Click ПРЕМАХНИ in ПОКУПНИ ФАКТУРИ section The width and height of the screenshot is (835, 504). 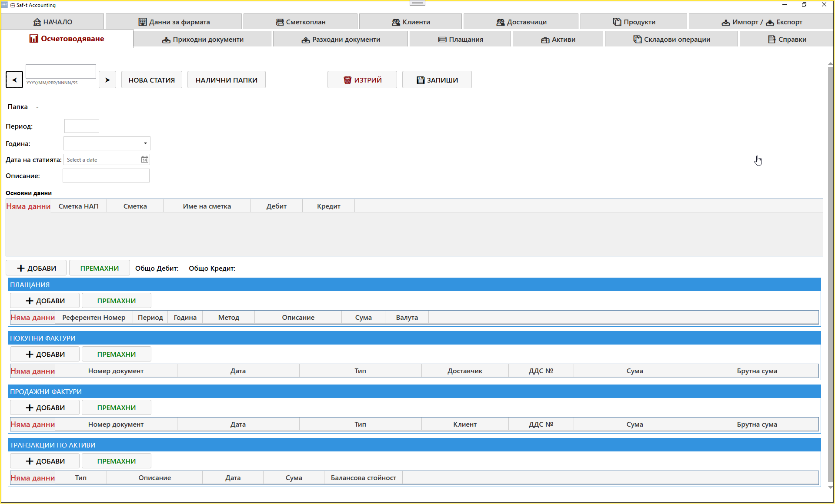click(x=117, y=354)
